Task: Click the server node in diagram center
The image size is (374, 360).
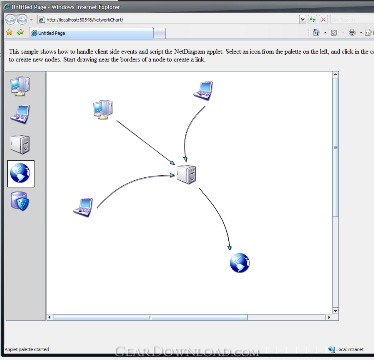Action: (186, 174)
